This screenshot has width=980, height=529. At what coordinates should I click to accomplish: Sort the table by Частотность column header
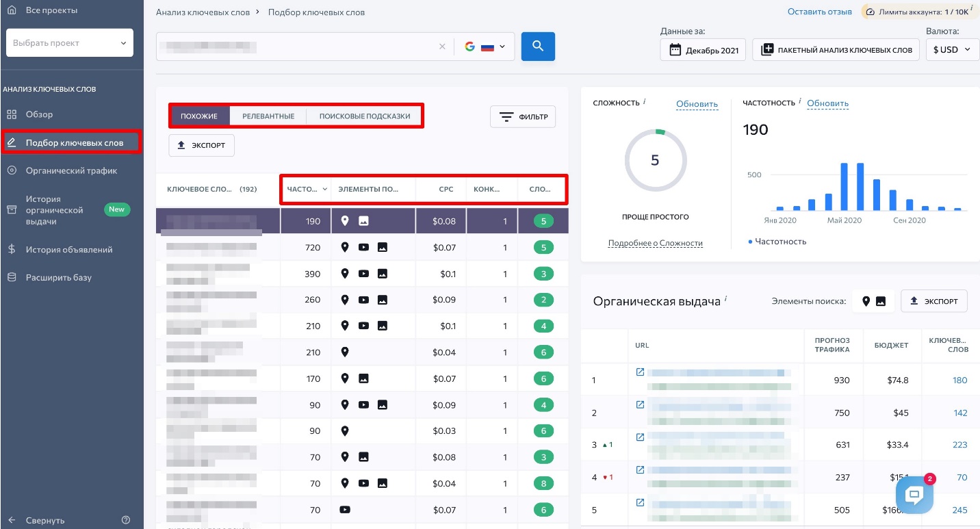(305, 189)
